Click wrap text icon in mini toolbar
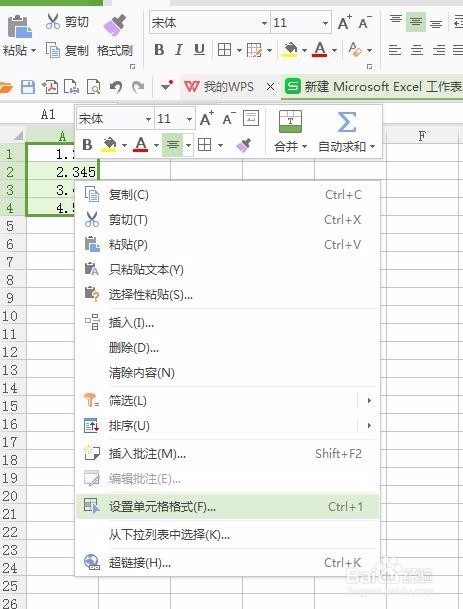The height and width of the screenshot is (609, 463). [x=251, y=118]
